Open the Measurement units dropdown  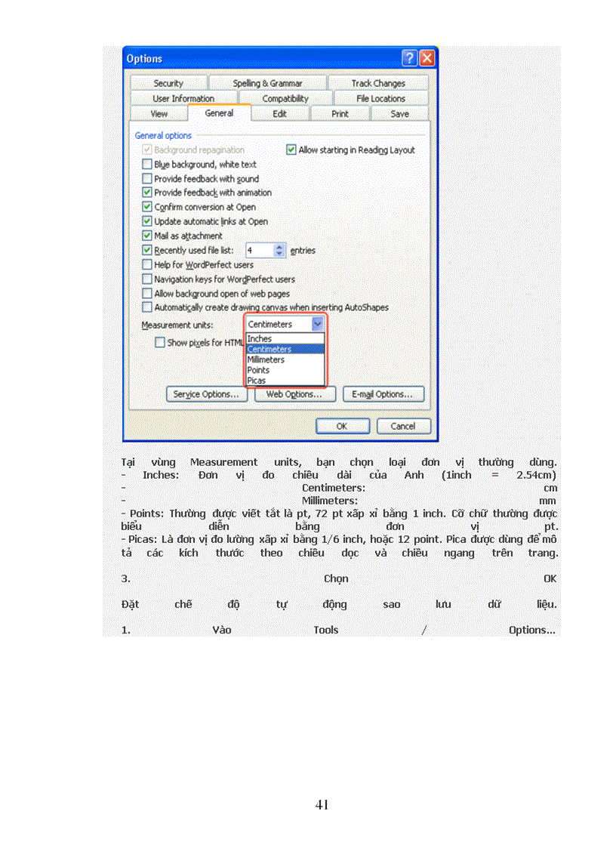pyautogui.click(x=317, y=324)
